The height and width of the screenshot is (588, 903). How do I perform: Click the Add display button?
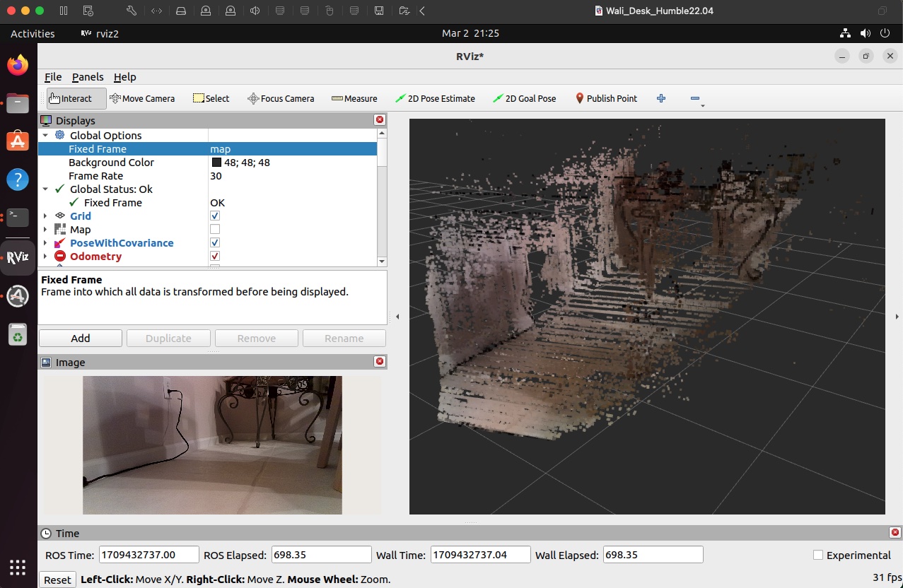pyautogui.click(x=81, y=339)
